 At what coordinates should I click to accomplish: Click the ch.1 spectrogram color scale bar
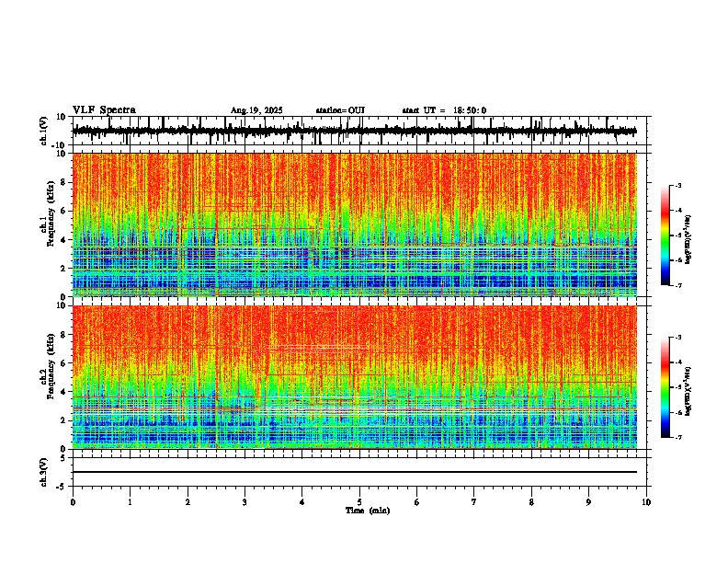665,236
